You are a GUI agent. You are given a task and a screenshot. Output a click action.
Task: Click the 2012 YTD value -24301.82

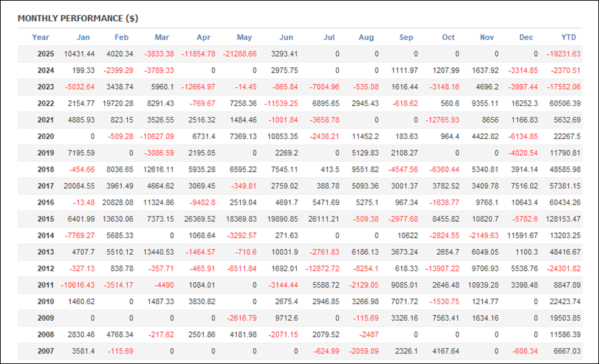pos(564,269)
